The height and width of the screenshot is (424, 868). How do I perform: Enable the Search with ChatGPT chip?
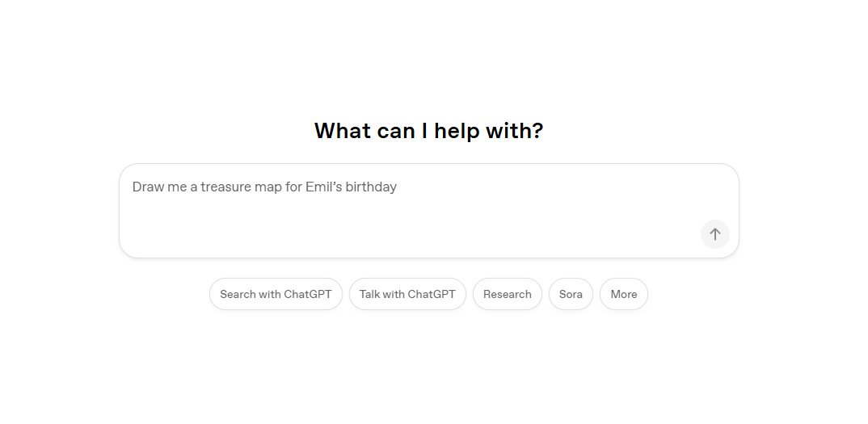[x=276, y=294]
